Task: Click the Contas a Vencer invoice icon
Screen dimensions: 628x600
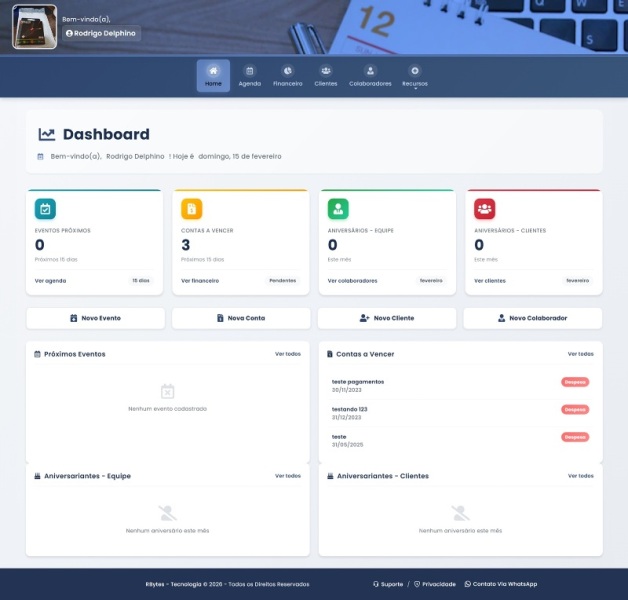Action: click(191, 209)
